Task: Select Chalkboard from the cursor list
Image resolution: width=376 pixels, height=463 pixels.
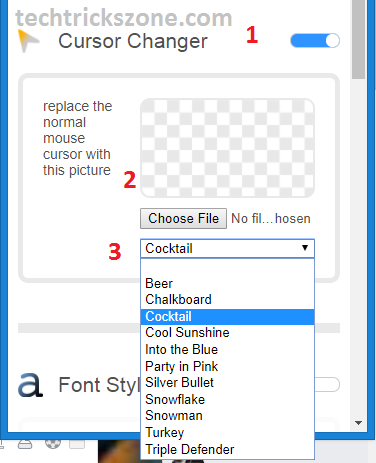Action: pos(227,300)
